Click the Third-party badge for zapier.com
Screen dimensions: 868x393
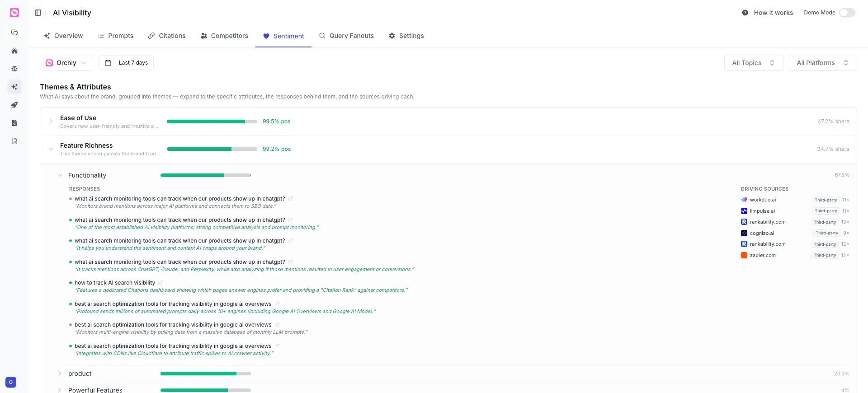[825, 255]
